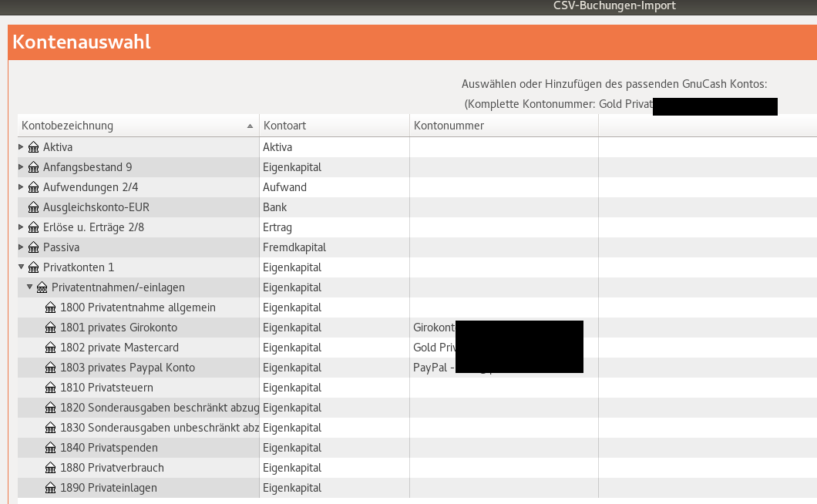
Task: Click the Aktiva type cell in Kontoart column
Action: pos(335,147)
